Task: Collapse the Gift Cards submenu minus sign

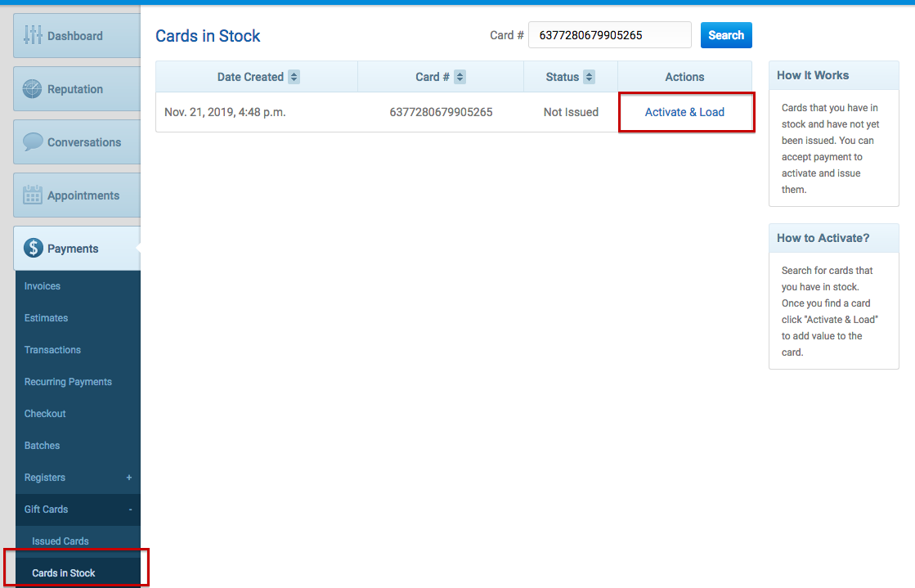Action: click(x=130, y=509)
